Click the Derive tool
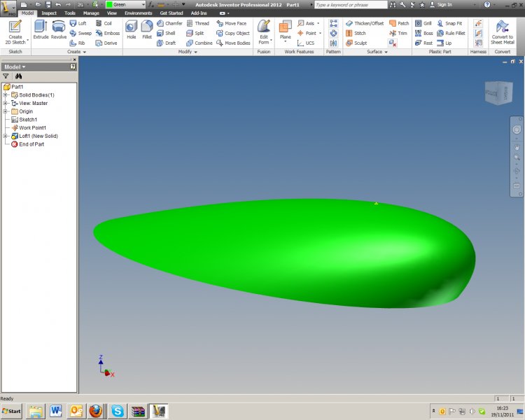This screenshot has width=525, height=420. pyautogui.click(x=106, y=43)
